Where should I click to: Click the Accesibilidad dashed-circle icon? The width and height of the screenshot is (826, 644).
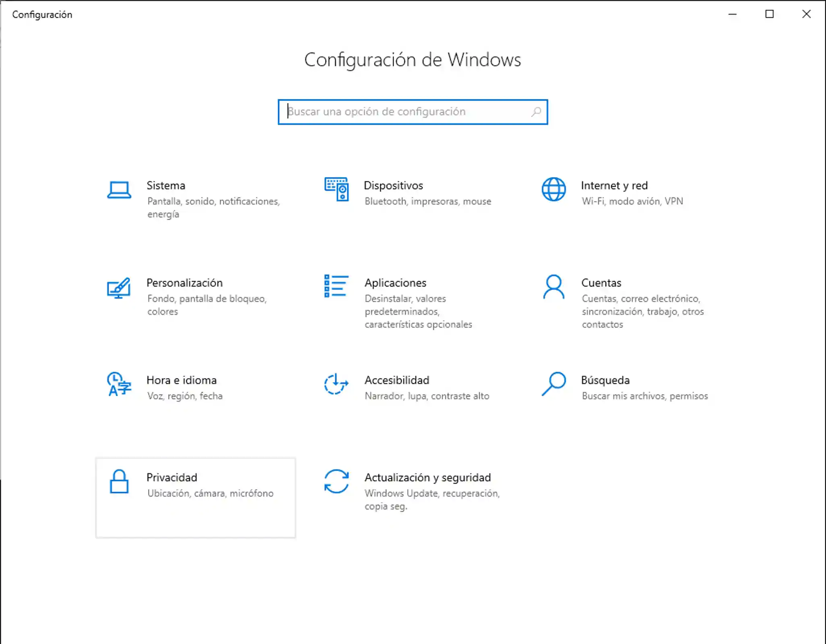[x=336, y=384]
